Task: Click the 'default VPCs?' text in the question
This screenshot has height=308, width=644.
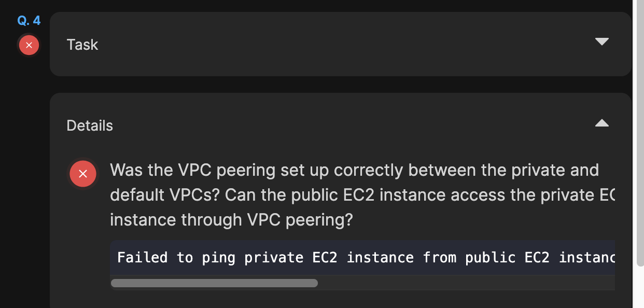Action: (165, 195)
